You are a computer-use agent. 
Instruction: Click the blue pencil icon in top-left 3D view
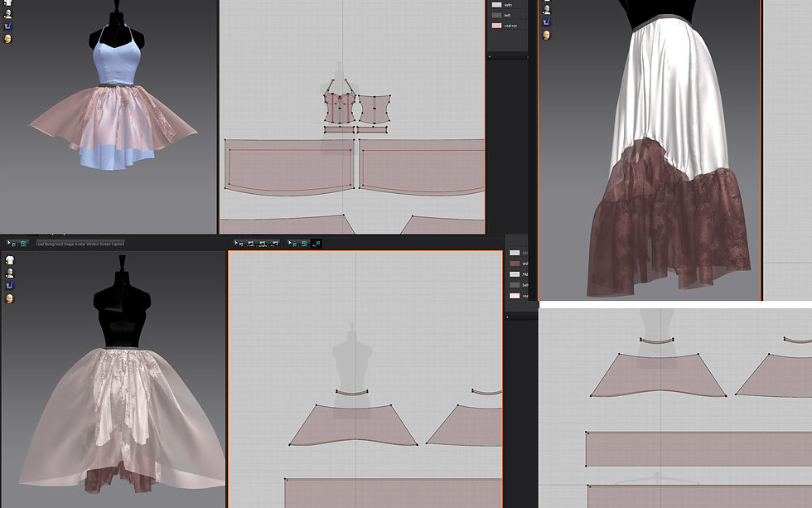click(x=7, y=26)
